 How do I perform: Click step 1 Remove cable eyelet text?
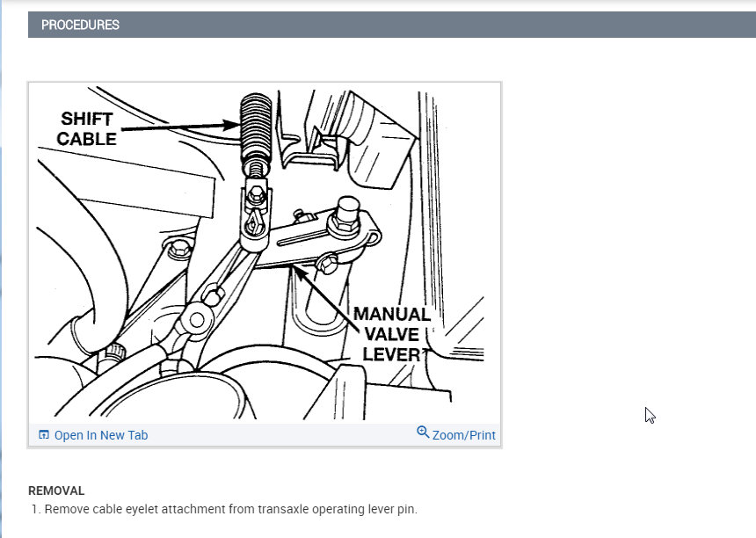(230, 509)
